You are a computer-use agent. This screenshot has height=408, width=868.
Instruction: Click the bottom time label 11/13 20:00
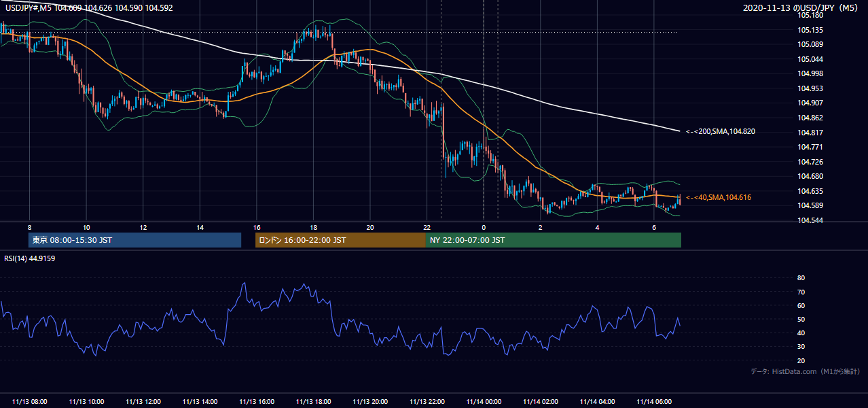tap(369, 402)
